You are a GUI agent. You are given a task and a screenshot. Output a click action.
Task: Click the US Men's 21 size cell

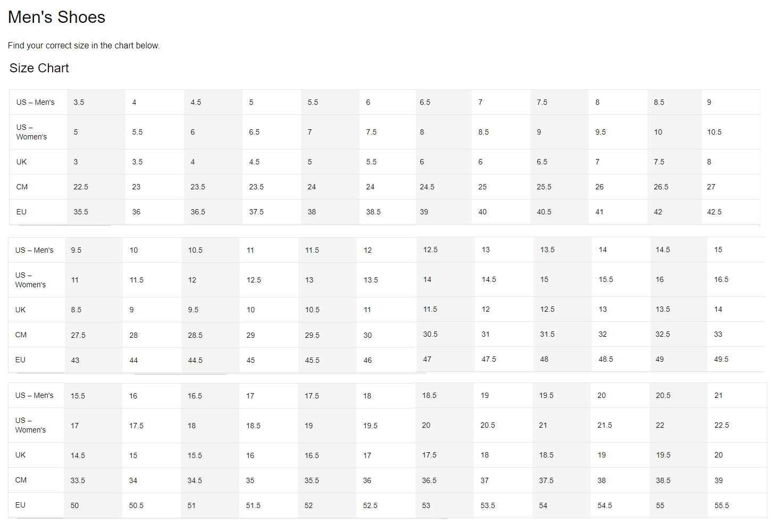pos(718,395)
